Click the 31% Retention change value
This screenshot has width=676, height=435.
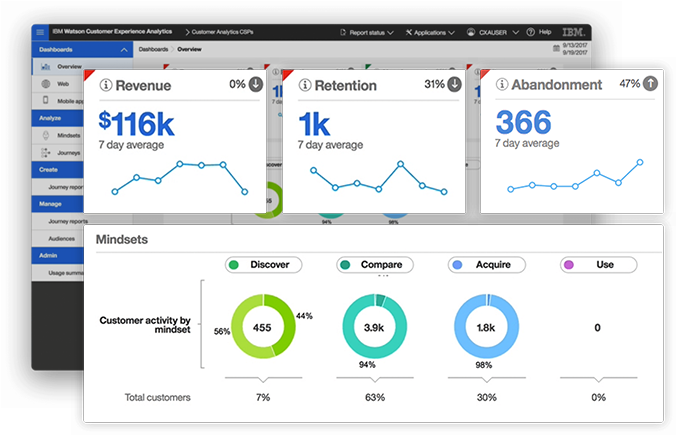pyautogui.click(x=434, y=84)
